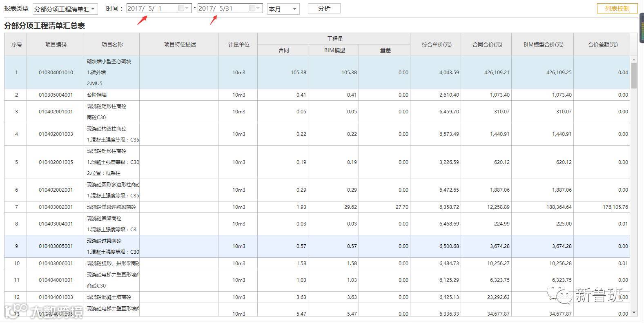Screen dimensions: 644x323
Task: Expand the start date dropdown arrow
Action: 187,8
